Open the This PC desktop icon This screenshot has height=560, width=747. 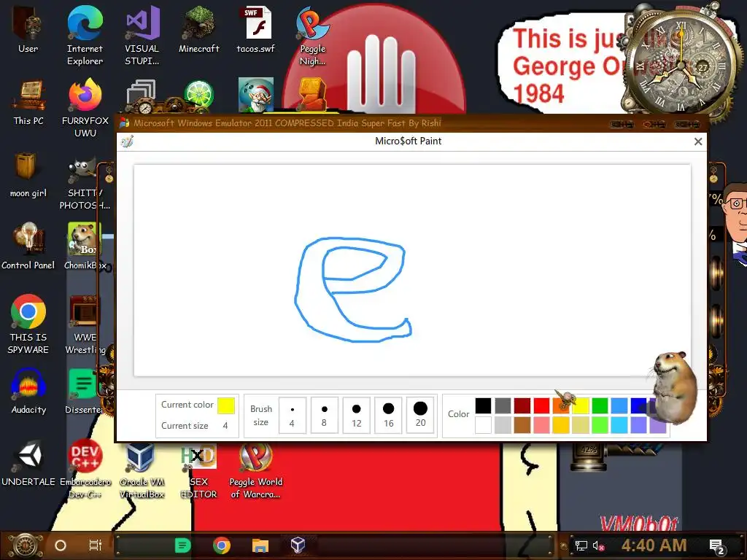[28, 102]
